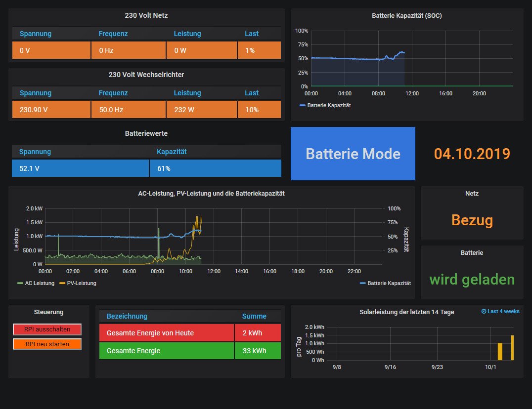Click the clock icon beside Last 4 weeks
532x409 pixels.
[x=484, y=312]
